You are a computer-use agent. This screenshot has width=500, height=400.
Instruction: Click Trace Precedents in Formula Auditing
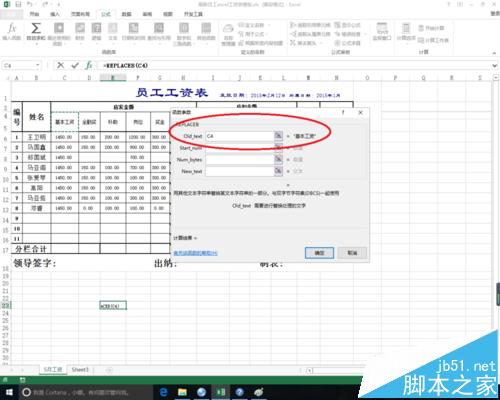click(310, 25)
